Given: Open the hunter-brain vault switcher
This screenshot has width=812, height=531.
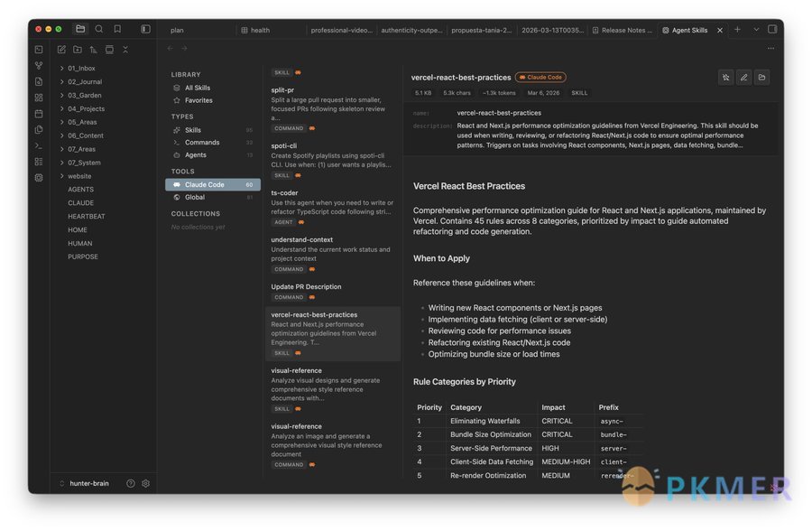Looking at the screenshot, I should (85, 483).
